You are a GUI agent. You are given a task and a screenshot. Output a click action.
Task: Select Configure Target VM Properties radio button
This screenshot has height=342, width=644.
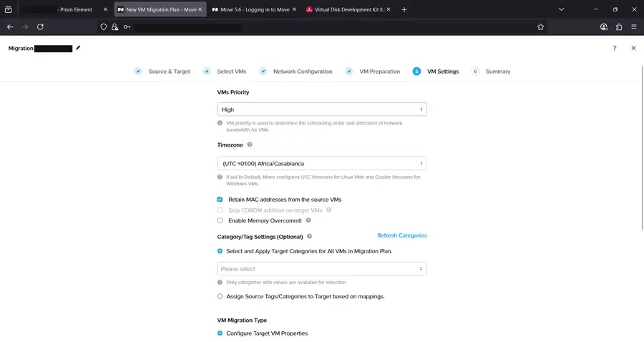(x=220, y=333)
